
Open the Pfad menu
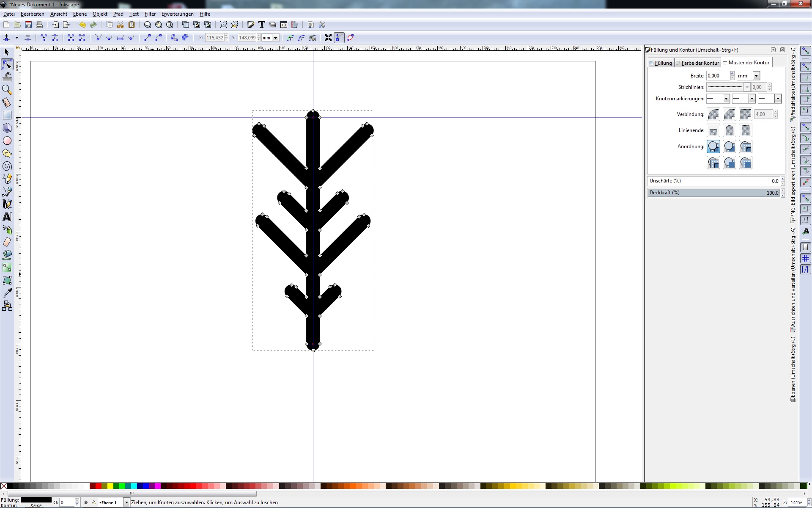point(118,14)
